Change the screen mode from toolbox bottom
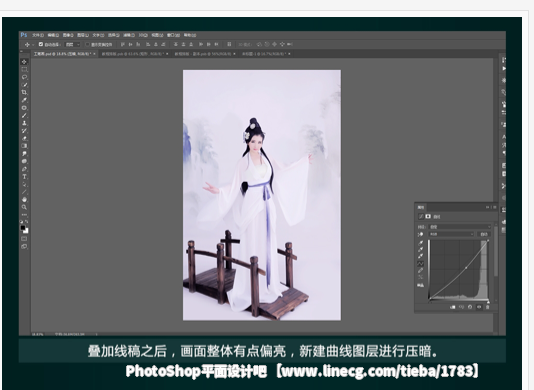The width and height of the screenshot is (534, 390). [x=24, y=246]
